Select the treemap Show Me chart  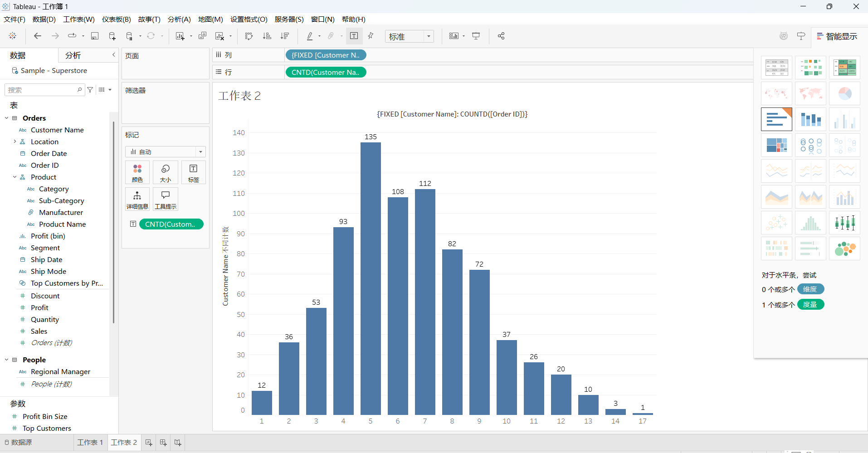click(776, 145)
